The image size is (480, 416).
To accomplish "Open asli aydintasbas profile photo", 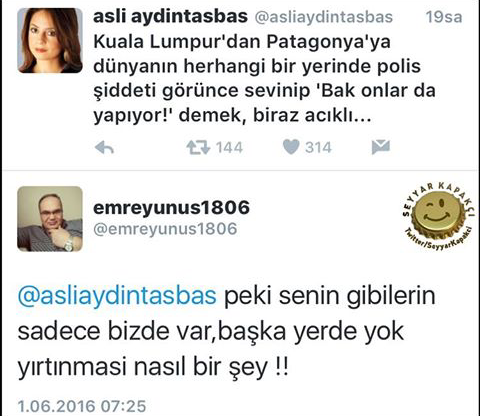I will click(50, 40).
